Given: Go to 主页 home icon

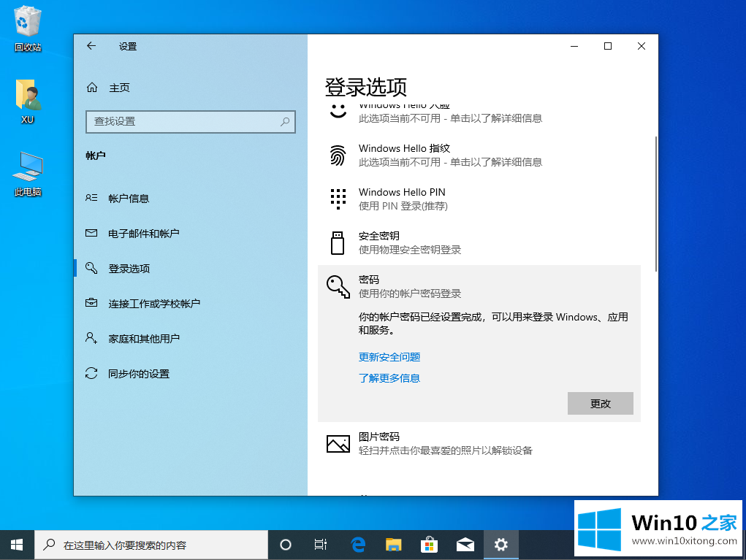Looking at the screenshot, I should pyautogui.click(x=92, y=88).
